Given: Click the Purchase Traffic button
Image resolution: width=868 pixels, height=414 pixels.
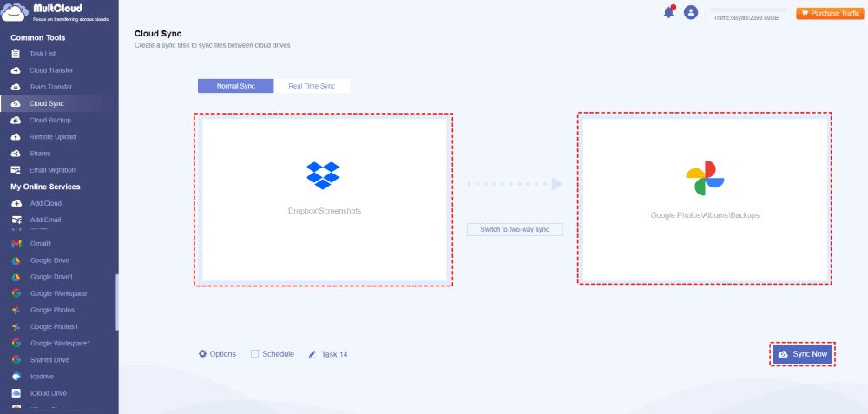Looking at the screenshot, I should [x=829, y=13].
